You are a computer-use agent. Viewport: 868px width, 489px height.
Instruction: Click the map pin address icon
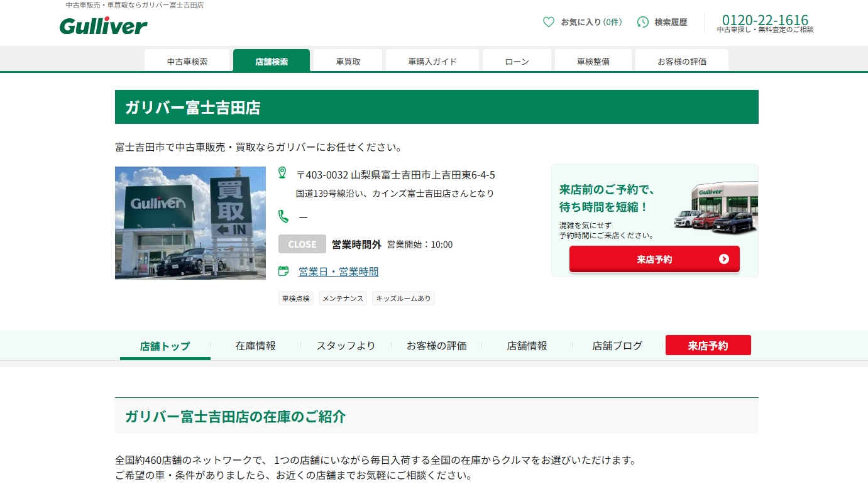pyautogui.click(x=282, y=173)
